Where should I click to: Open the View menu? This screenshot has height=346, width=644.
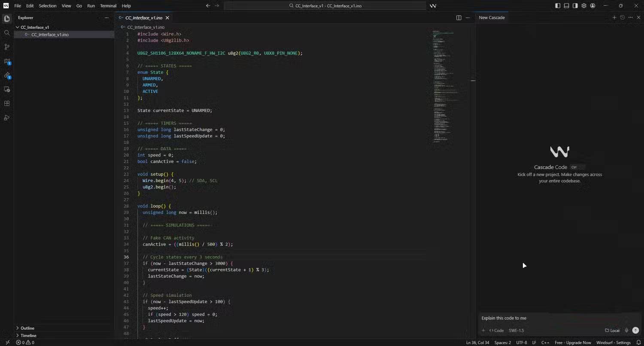(x=66, y=6)
